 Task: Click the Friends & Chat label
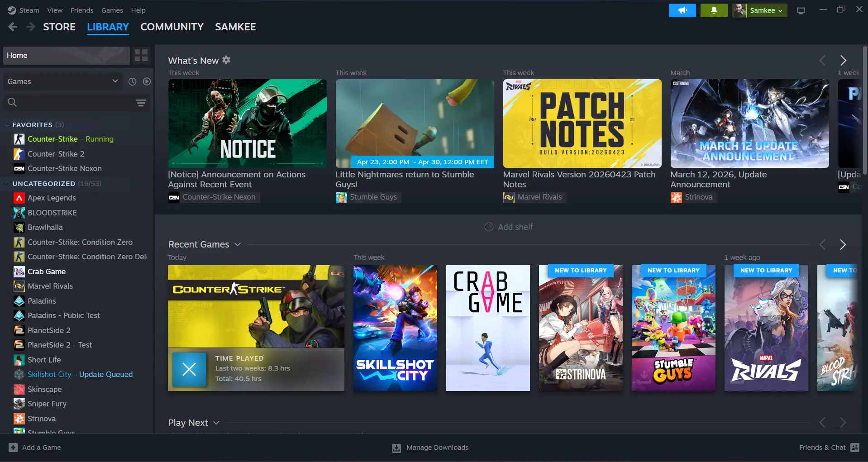(x=822, y=448)
